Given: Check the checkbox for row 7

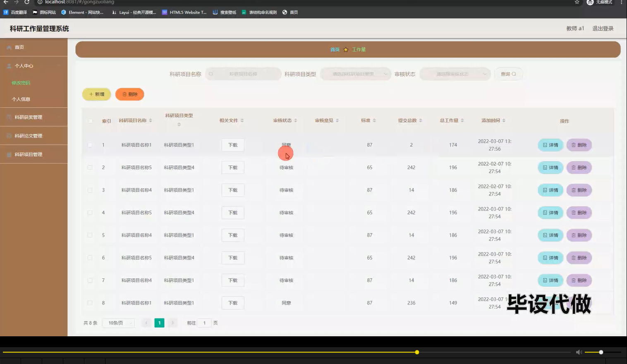Looking at the screenshot, I should (90, 280).
